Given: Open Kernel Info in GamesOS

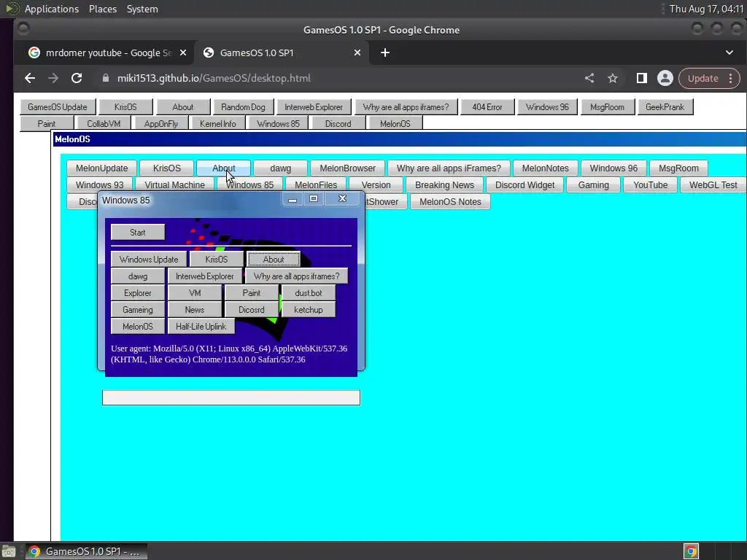Looking at the screenshot, I should (217, 124).
